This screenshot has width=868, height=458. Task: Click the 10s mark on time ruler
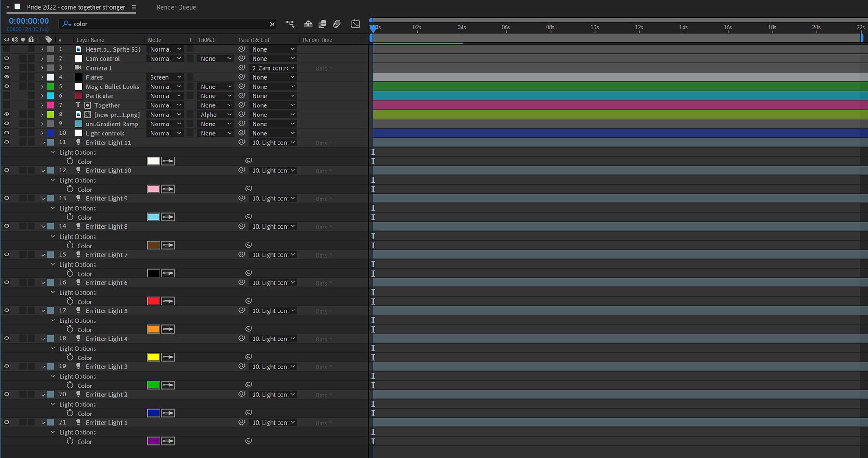pyautogui.click(x=594, y=27)
